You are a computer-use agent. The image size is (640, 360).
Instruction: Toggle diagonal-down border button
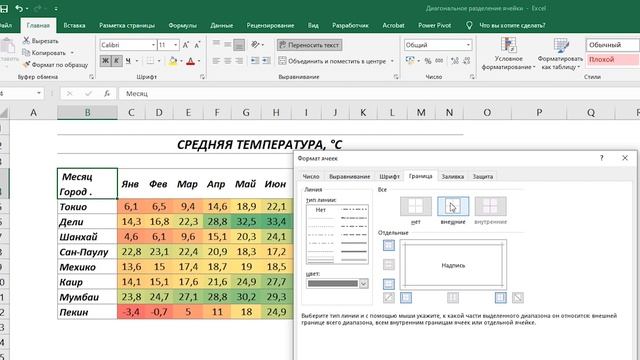[x=518, y=298]
